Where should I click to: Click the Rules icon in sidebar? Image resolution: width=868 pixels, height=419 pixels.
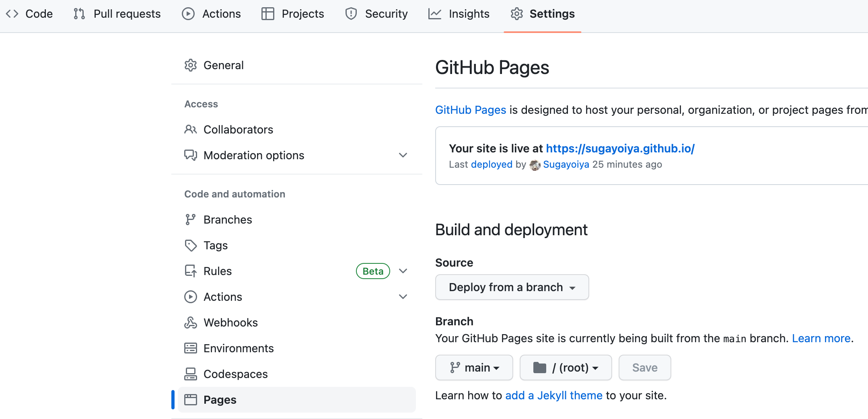point(191,271)
